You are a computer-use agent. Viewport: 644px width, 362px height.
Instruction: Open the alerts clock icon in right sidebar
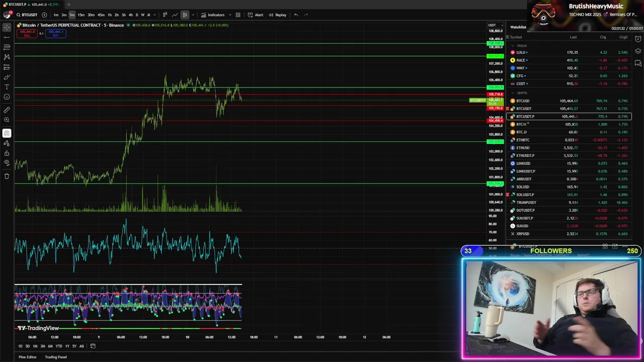tap(638, 39)
